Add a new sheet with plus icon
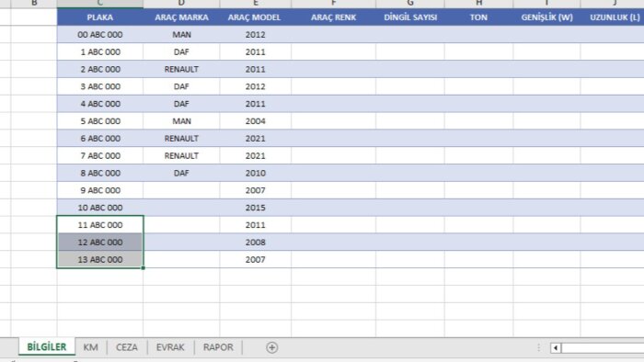 tap(271, 347)
